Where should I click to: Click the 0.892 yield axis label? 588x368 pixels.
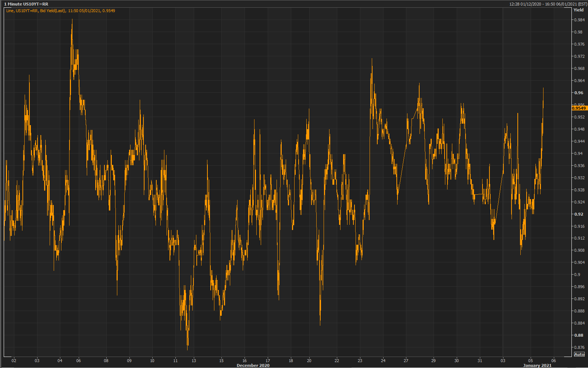(x=580, y=299)
